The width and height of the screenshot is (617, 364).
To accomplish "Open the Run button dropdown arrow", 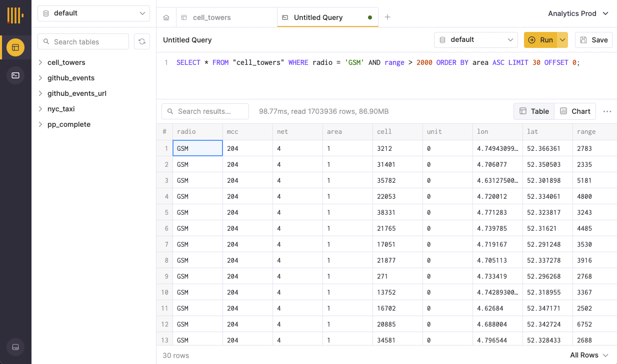I will click(561, 39).
